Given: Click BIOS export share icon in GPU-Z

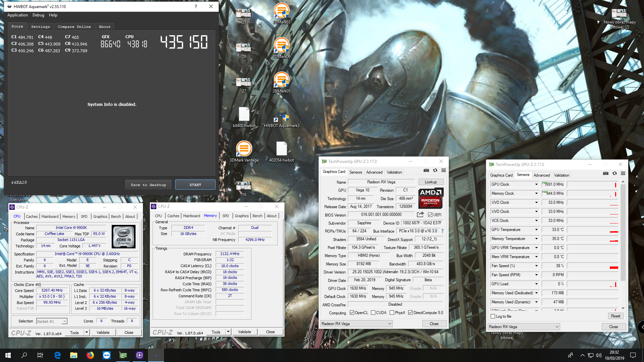Looking at the screenshot, I should [420, 214].
